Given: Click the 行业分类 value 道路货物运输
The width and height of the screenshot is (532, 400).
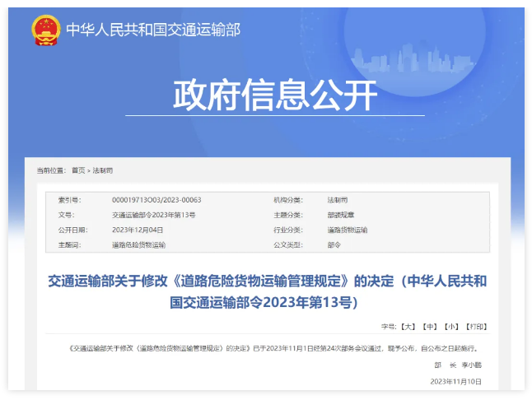Looking at the screenshot, I should click(347, 230).
